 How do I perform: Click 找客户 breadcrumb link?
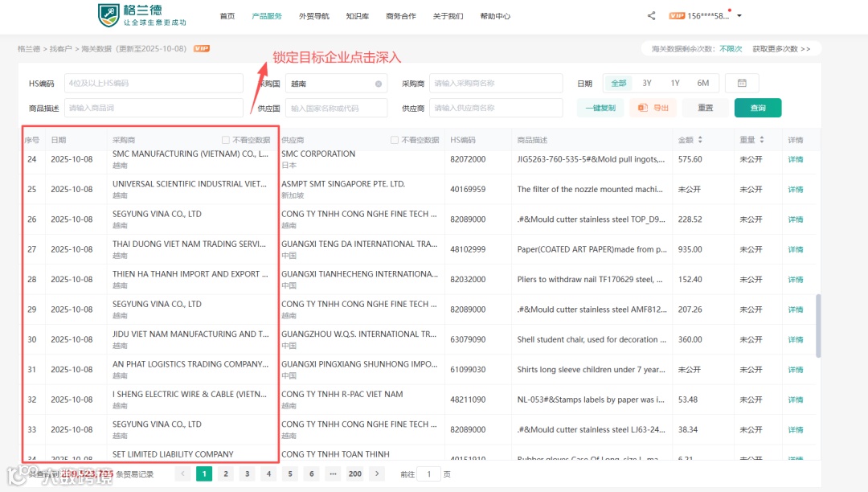(61, 49)
